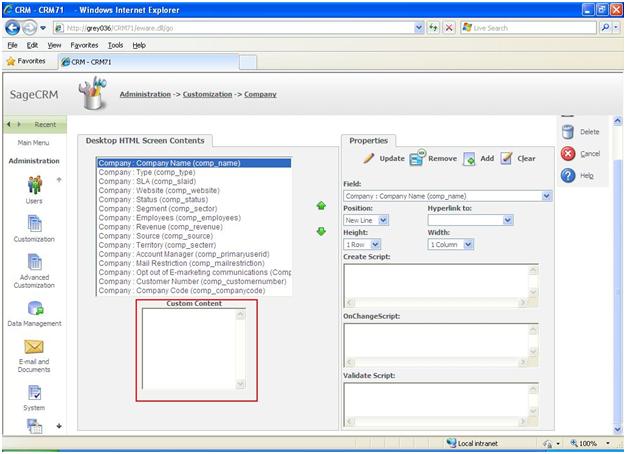Click the SageCRM tools bucket icon
Viewport: 626px width, 454px height.
click(93, 94)
